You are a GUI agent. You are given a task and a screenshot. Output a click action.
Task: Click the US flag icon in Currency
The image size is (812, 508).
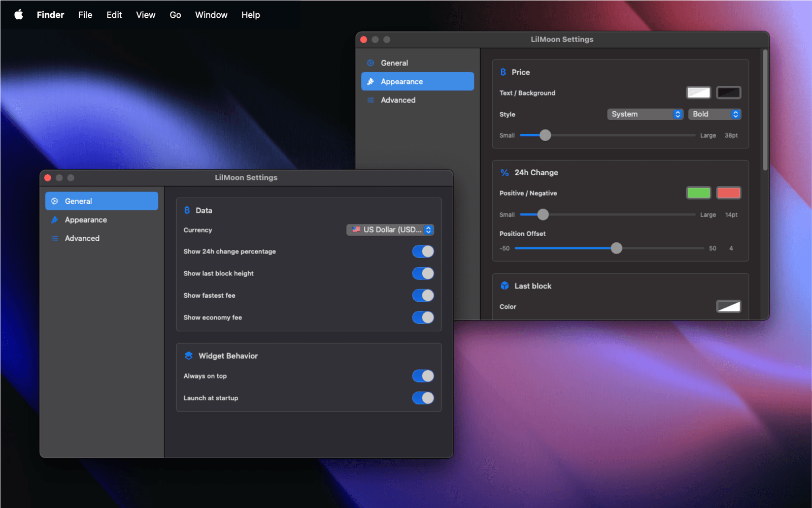tap(356, 230)
